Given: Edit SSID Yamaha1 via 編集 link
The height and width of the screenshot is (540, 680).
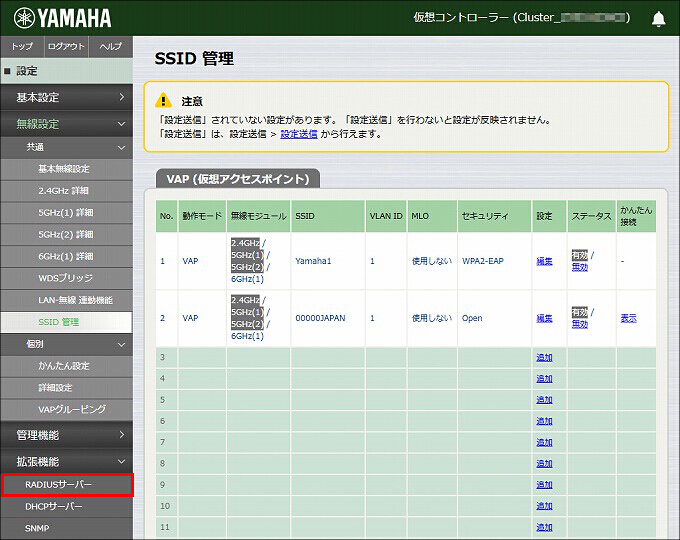Looking at the screenshot, I should pyautogui.click(x=544, y=261).
